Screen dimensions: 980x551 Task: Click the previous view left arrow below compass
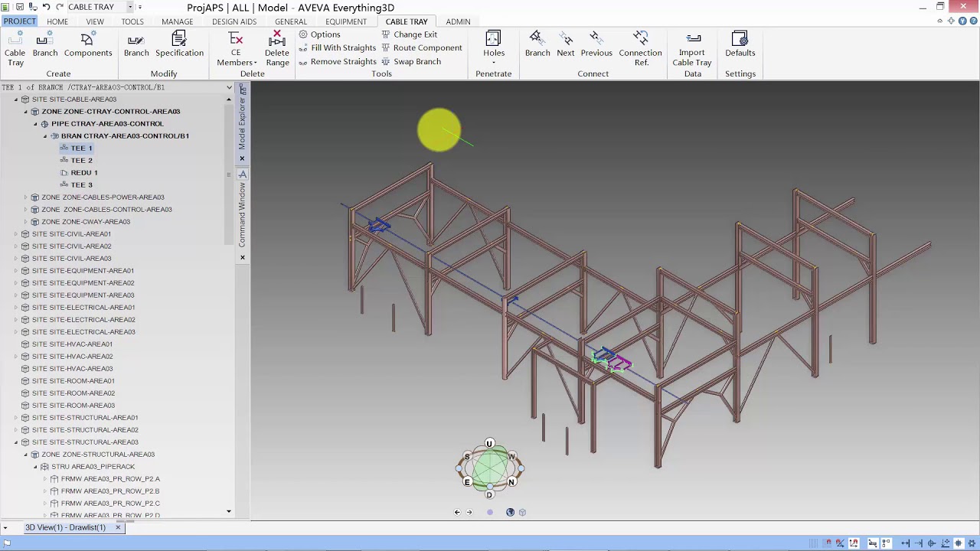coord(457,512)
